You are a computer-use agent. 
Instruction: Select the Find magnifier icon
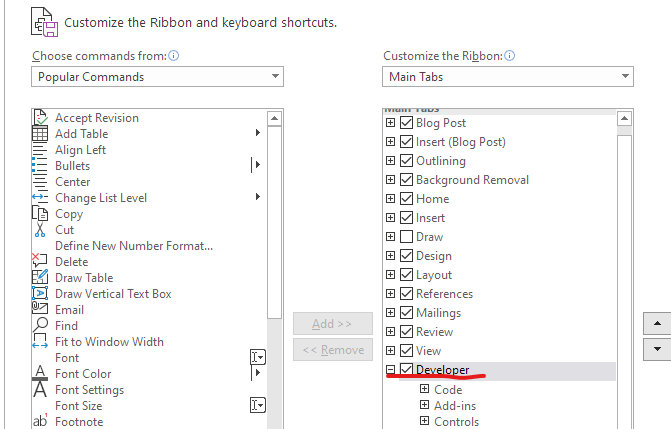click(40, 326)
